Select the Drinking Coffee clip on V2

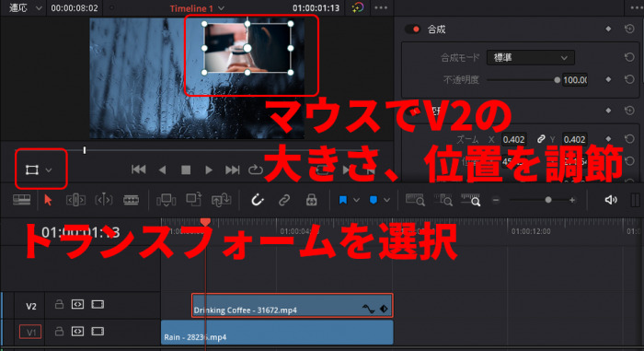pos(292,305)
